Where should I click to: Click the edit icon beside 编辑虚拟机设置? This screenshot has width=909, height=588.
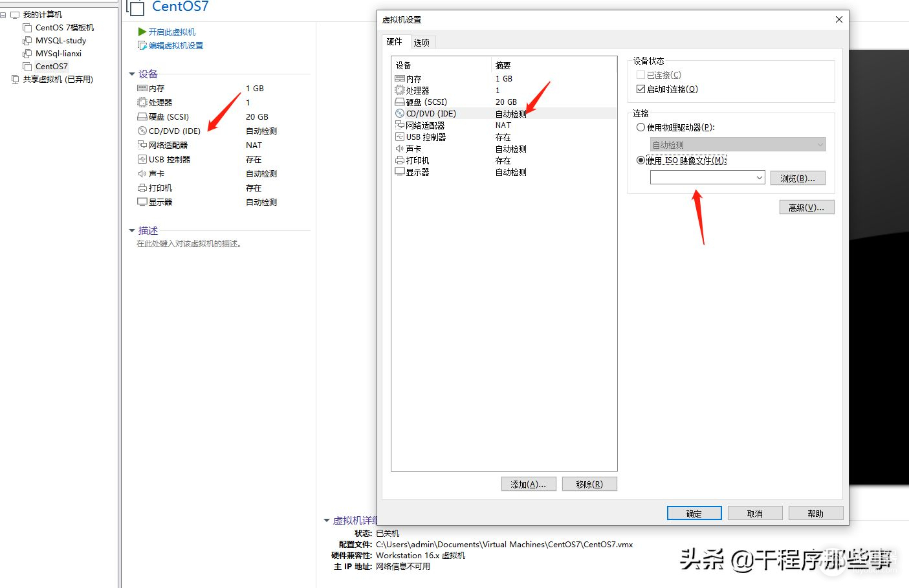point(142,45)
